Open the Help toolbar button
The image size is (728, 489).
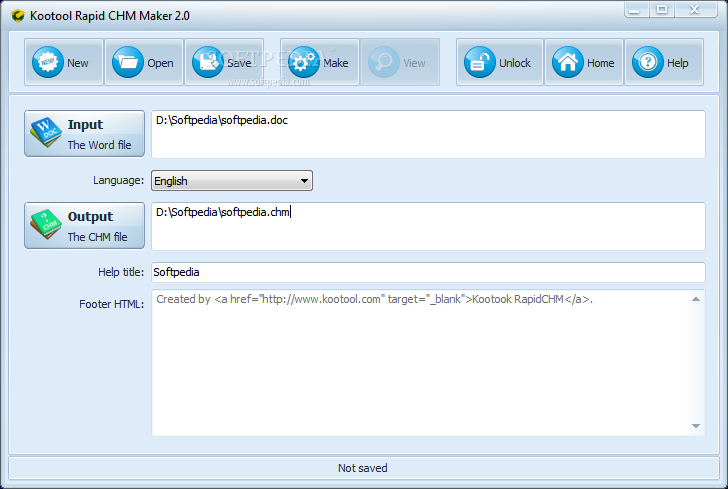point(664,62)
